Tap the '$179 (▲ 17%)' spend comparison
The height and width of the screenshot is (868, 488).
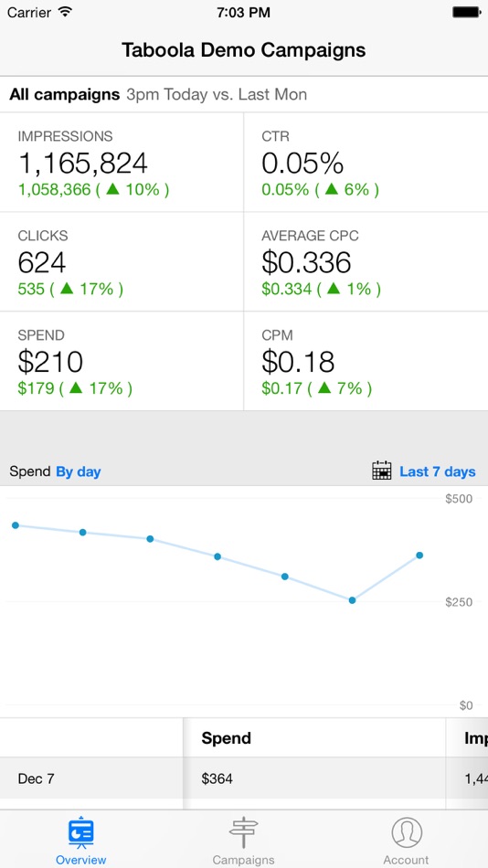[75, 388]
